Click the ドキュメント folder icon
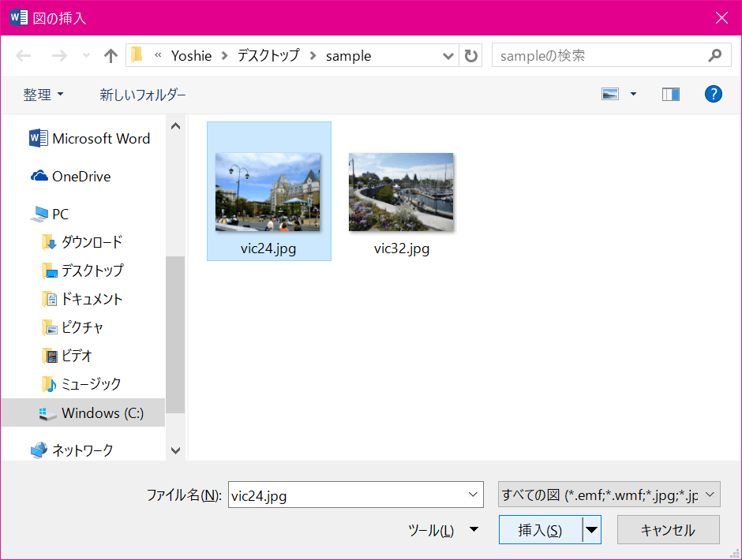The image size is (742, 560). coord(49,299)
